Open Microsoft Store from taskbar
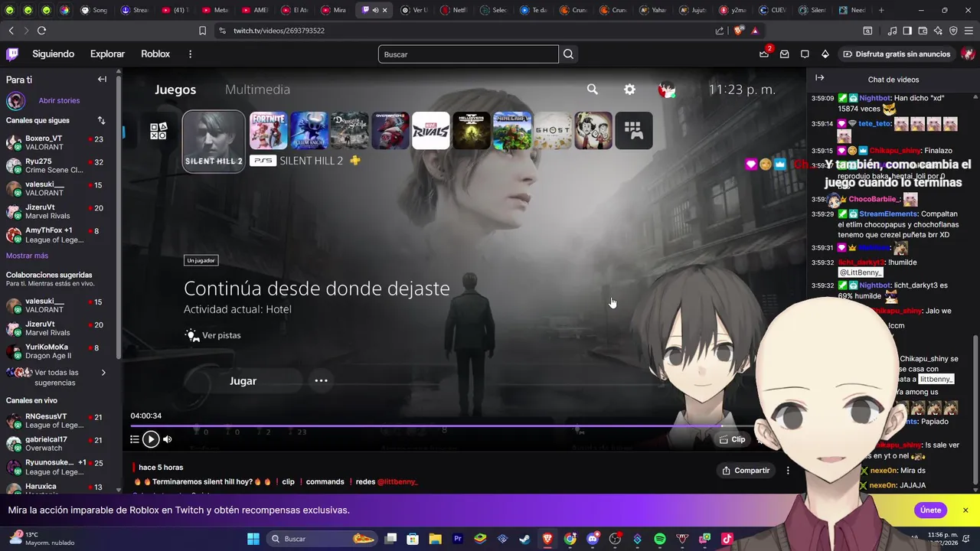980x551 pixels. point(413,539)
